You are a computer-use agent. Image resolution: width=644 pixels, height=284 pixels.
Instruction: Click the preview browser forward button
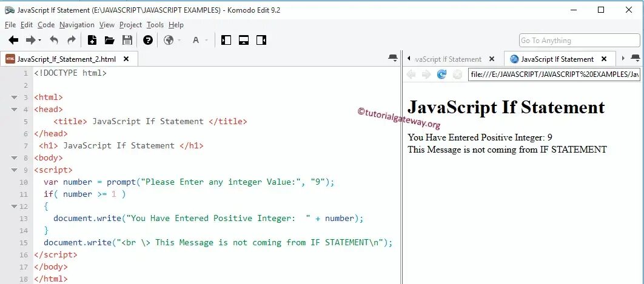[426, 74]
